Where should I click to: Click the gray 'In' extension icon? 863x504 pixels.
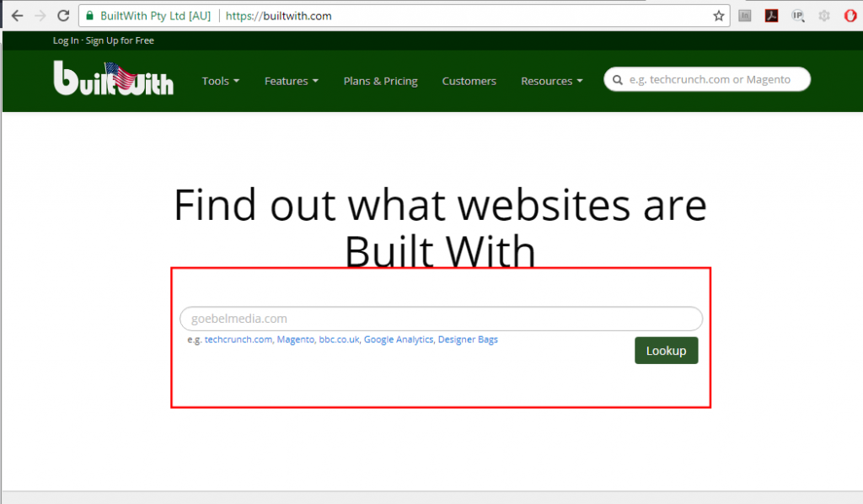[745, 15]
